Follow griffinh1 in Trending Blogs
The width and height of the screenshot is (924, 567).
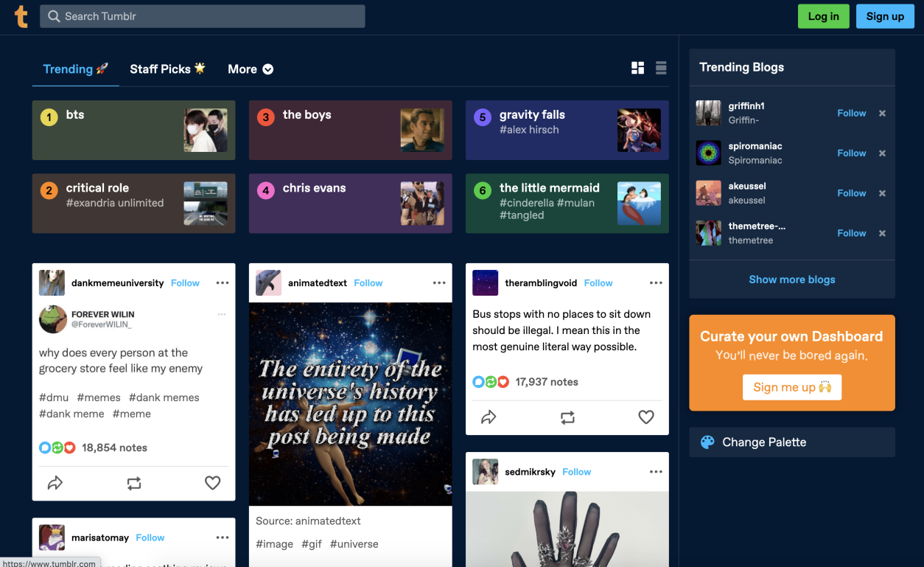(x=851, y=114)
